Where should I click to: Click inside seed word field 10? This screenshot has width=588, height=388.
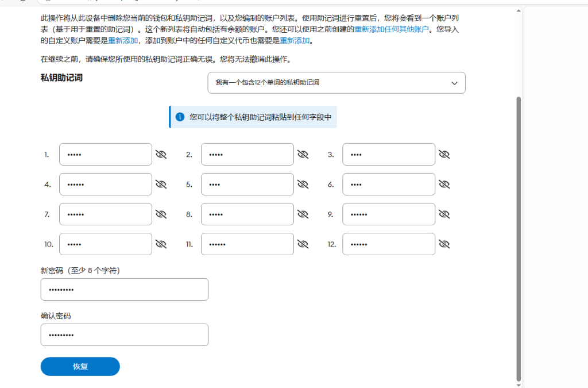tap(106, 244)
